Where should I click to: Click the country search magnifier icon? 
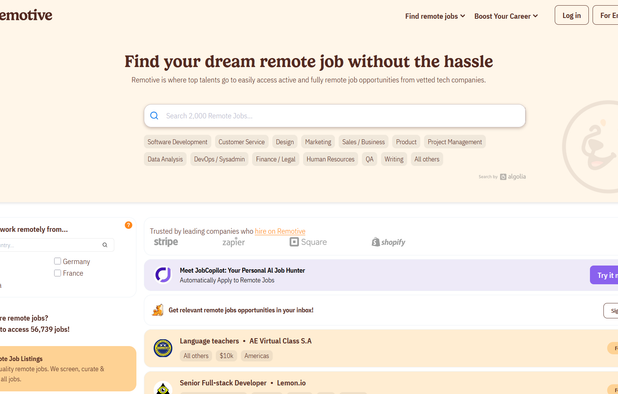tap(105, 245)
